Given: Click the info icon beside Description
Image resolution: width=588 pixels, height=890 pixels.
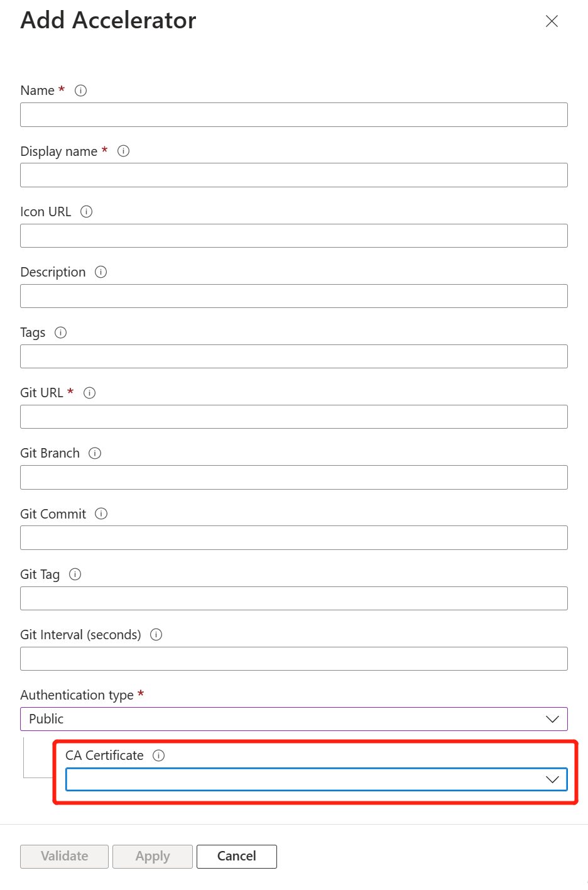Looking at the screenshot, I should [101, 272].
